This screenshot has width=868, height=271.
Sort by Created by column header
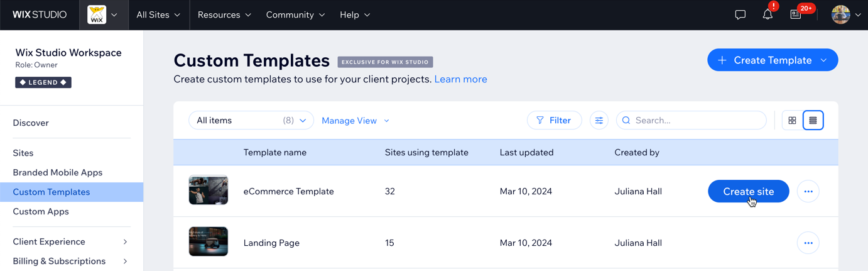[637, 152]
